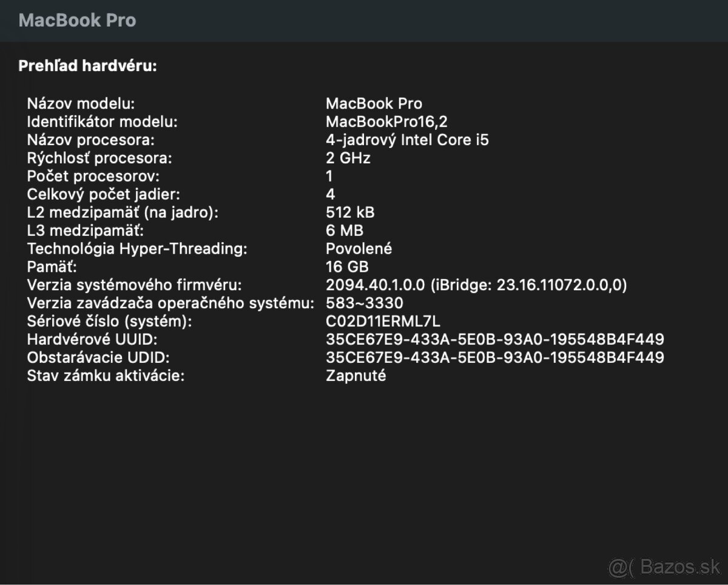Click the Celkový počet jadier label

104,194
